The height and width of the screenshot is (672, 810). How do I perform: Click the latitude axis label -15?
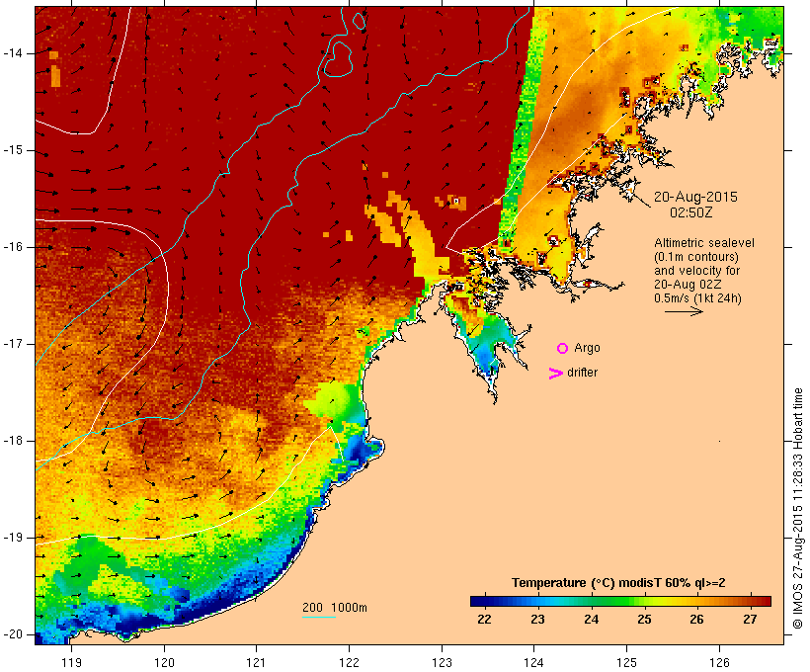pos(13,150)
